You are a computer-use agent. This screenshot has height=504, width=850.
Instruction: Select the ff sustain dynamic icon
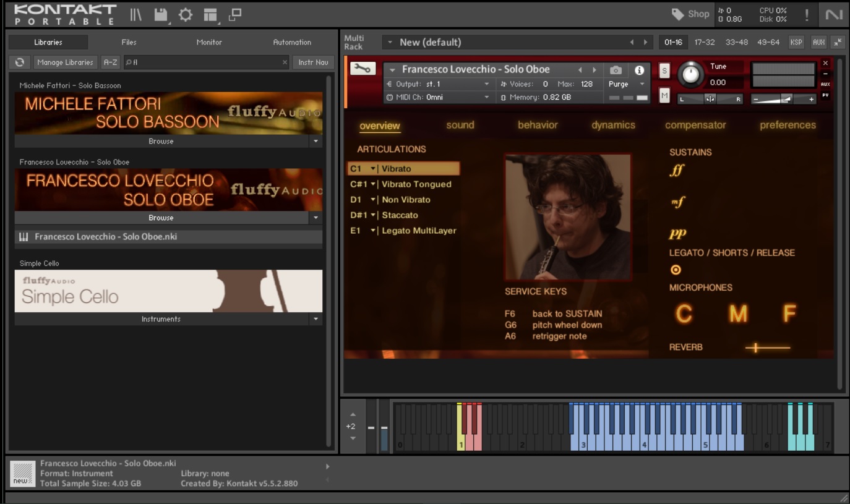click(677, 170)
